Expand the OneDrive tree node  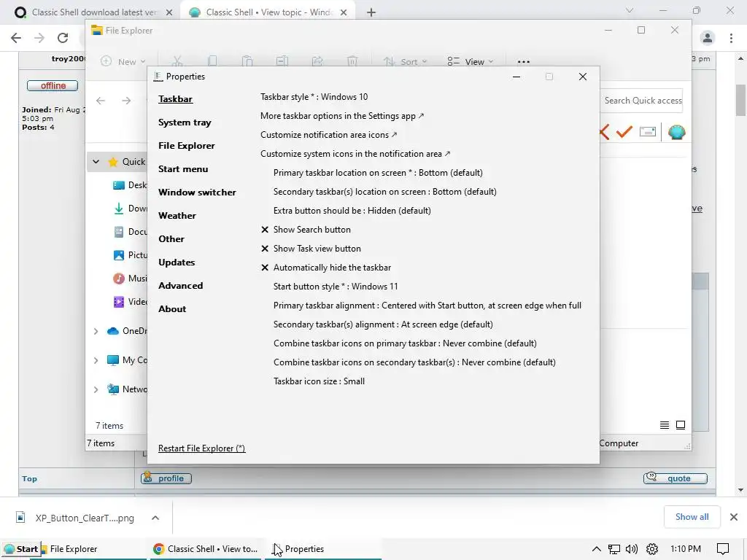coord(96,331)
